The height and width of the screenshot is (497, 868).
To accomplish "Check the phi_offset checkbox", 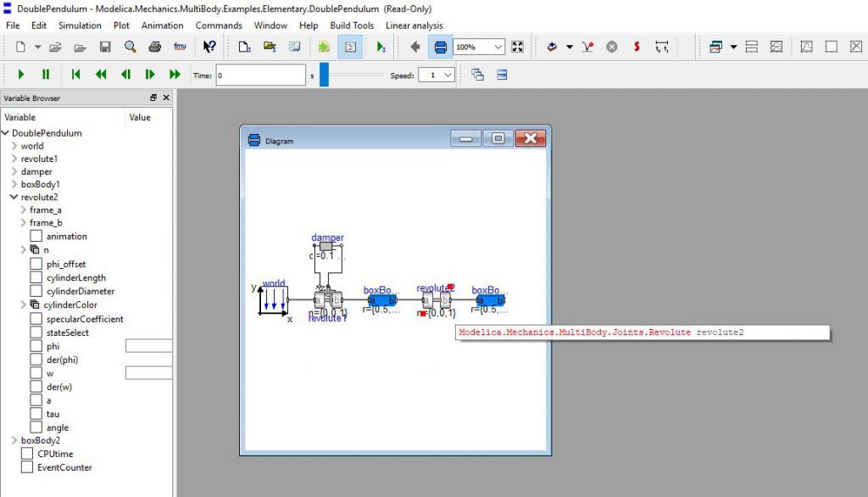I will tap(36, 264).
